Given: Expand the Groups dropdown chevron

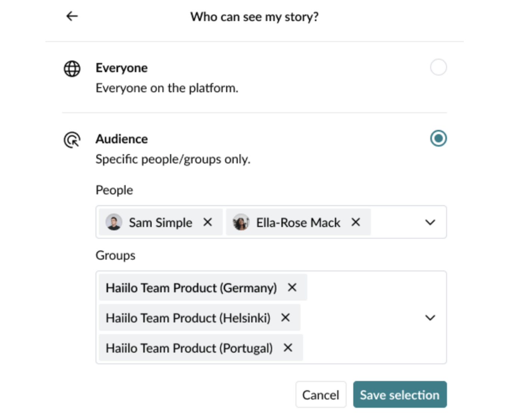Looking at the screenshot, I should tap(430, 318).
